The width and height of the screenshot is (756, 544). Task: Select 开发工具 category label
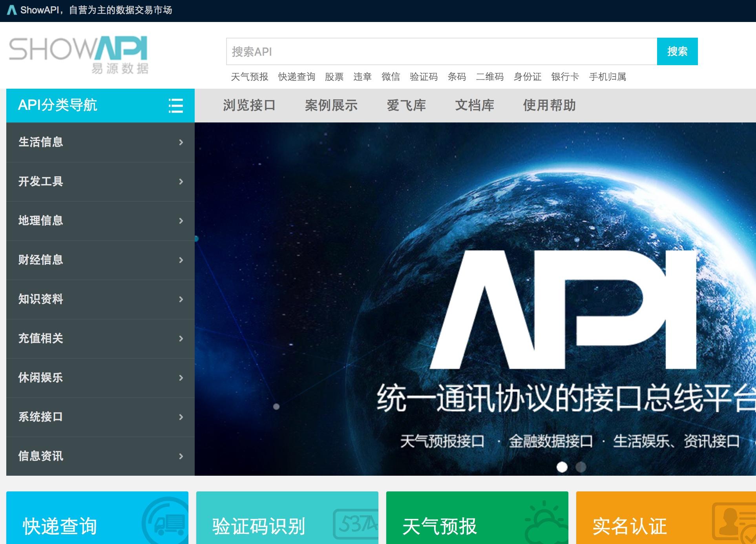pyautogui.click(x=41, y=181)
